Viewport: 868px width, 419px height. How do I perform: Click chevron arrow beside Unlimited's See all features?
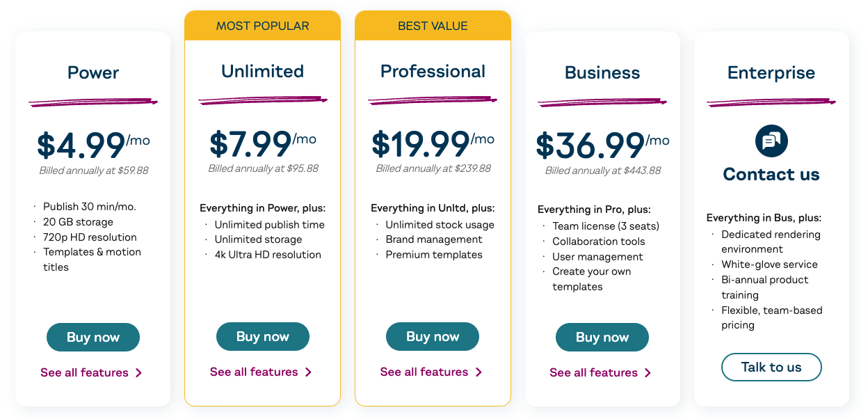(x=309, y=372)
